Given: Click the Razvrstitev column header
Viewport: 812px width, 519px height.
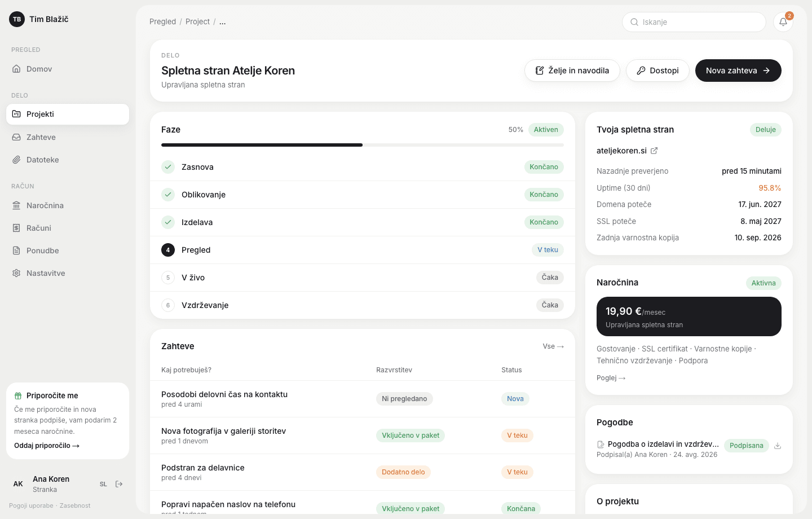Looking at the screenshot, I should [394, 370].
